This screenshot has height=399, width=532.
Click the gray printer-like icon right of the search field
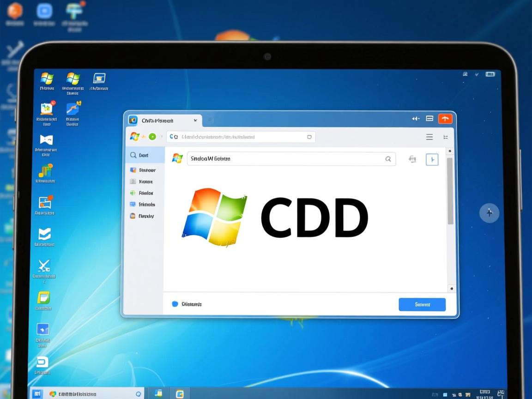(412, 159)
